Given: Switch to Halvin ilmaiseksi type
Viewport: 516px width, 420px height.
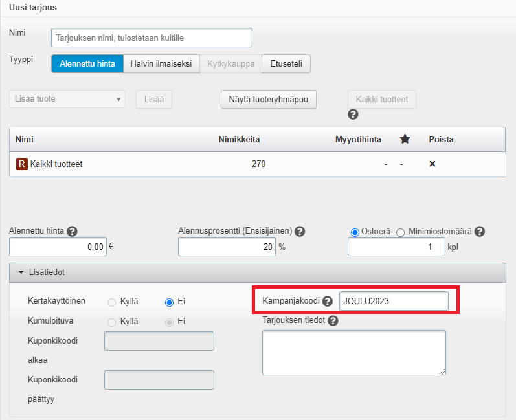Looking at the screenshot, I should coord(161,63).
